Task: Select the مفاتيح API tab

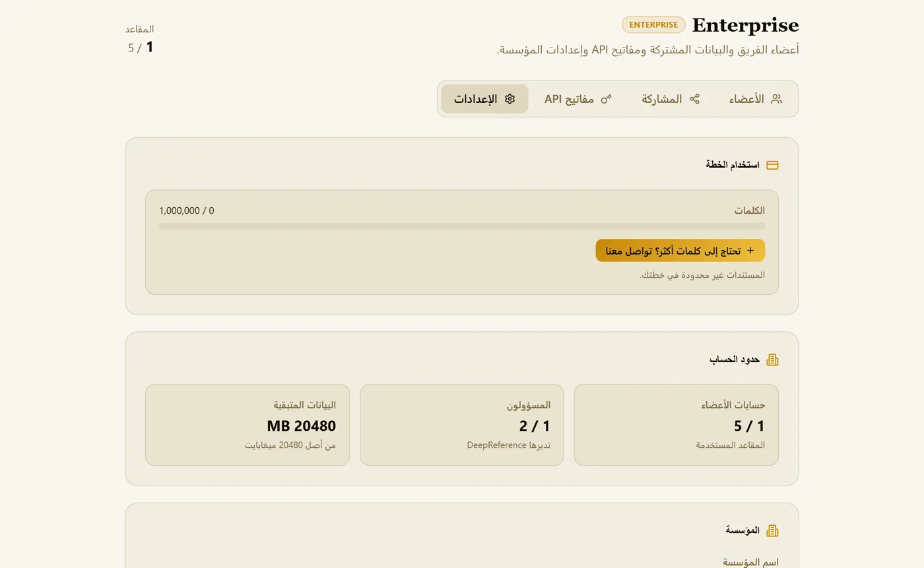Action: point(578,99)
